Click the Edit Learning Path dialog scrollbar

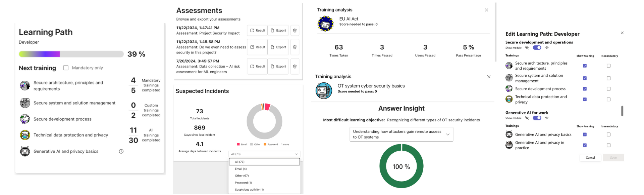point(622,111)
